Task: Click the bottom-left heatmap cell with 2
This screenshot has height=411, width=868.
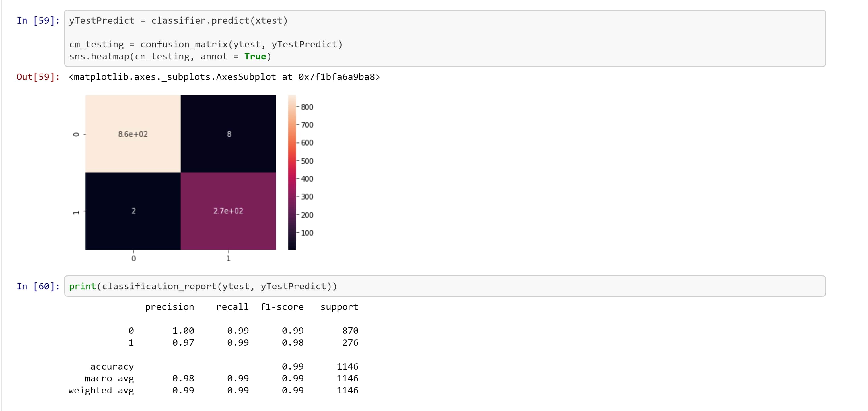Action: (x=133, y=211)
